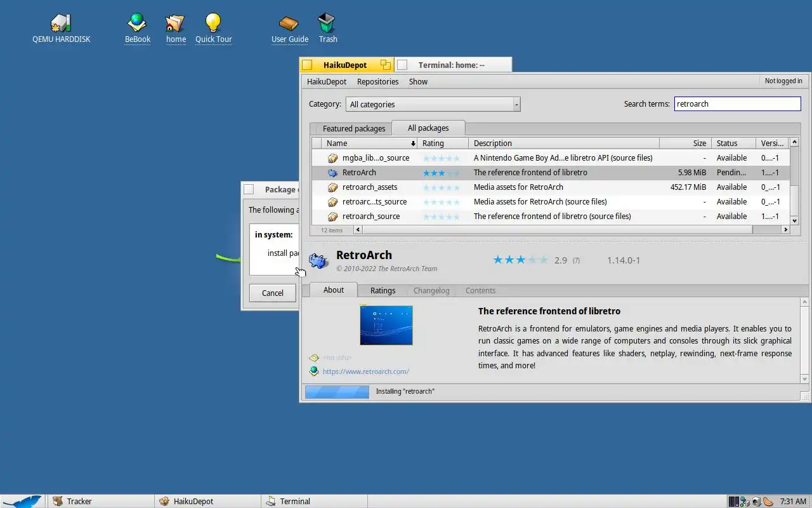Click the large RetroArch package icon
This screenshot has width=812, height=508.
(x=318, y=260)
